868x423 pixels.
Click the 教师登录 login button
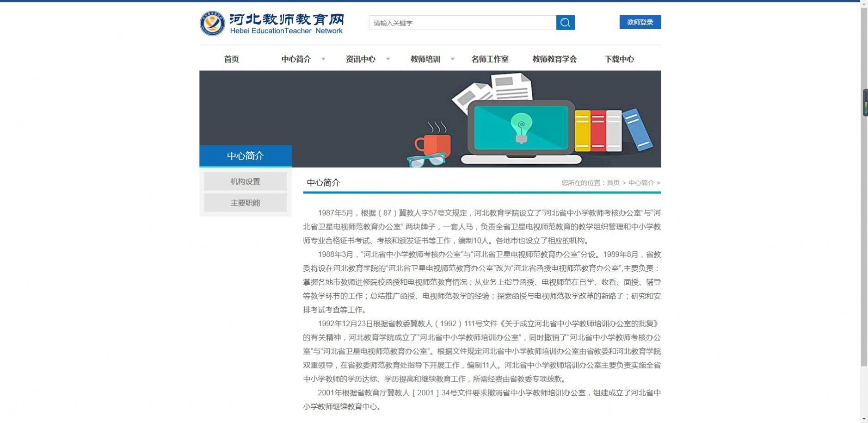640,22
